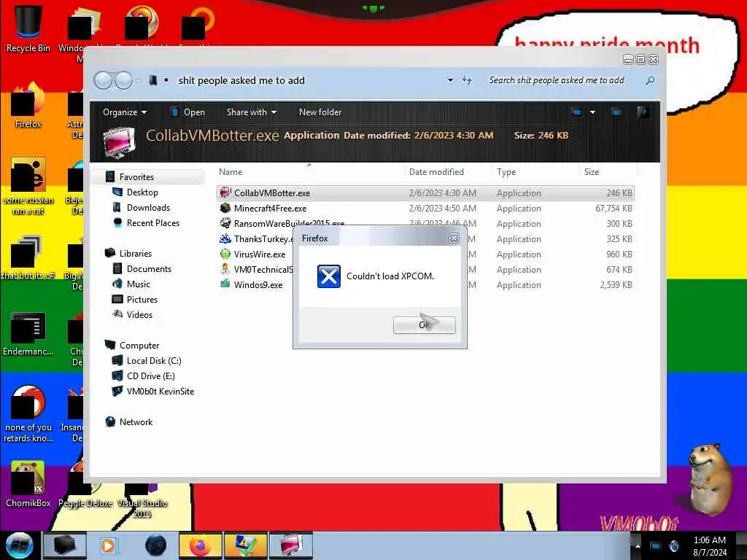This screenshot has width=747, height=560.
Task: Select Libraries in navigation pane
Action: 135,253
